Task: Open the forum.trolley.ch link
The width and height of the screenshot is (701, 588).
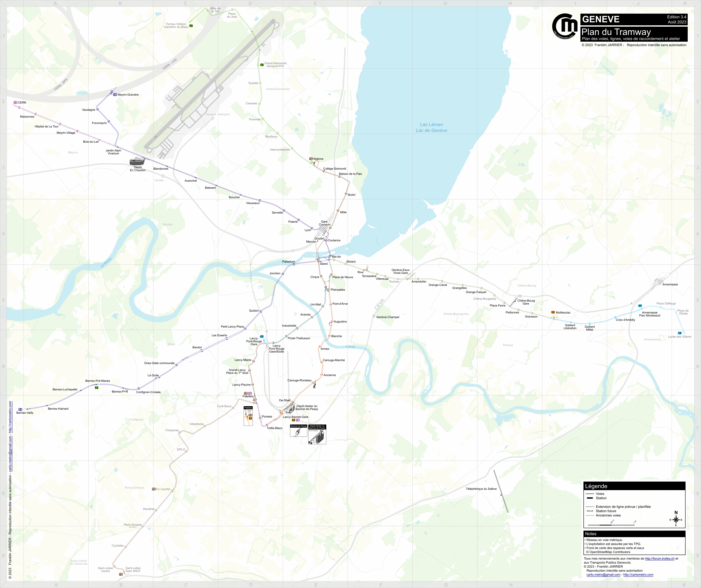Action: (x=660, y=559)
